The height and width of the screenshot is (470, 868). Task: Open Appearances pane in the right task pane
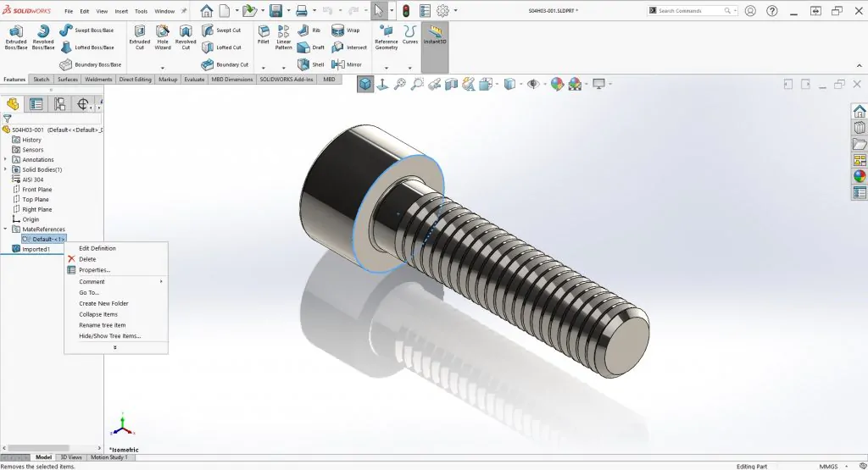point(860,176)
